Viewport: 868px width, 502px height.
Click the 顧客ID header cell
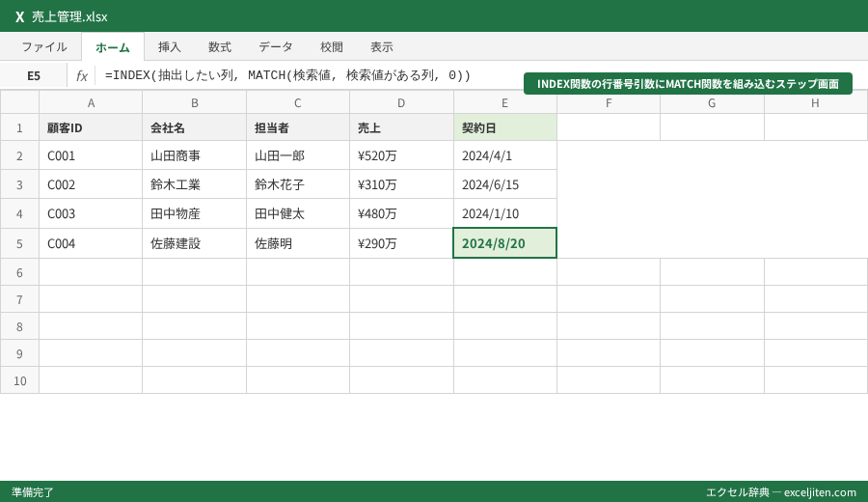(x=91, y=128)
